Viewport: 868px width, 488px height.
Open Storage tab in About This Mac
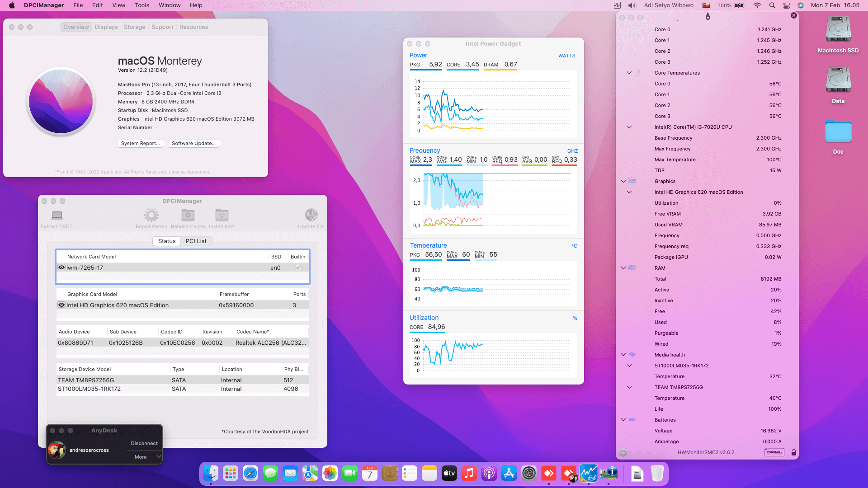point(135,27)
